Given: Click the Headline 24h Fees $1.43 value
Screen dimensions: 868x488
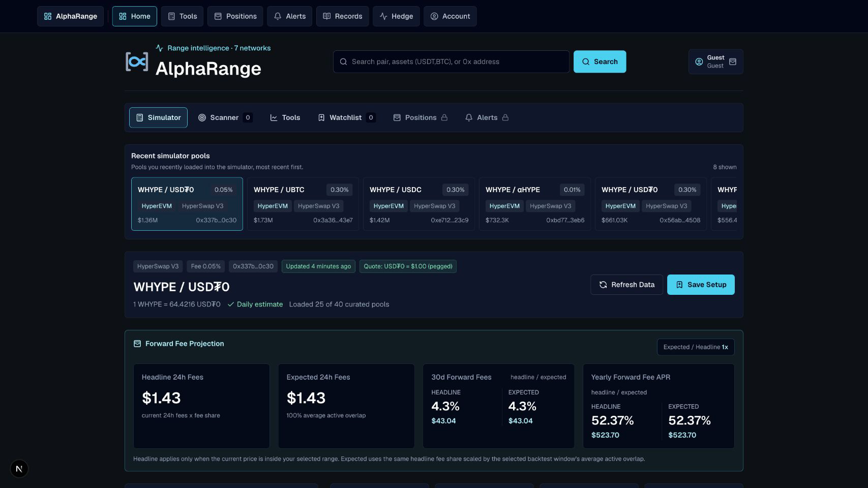Looking at the screenshot, I should coord(161,398).
